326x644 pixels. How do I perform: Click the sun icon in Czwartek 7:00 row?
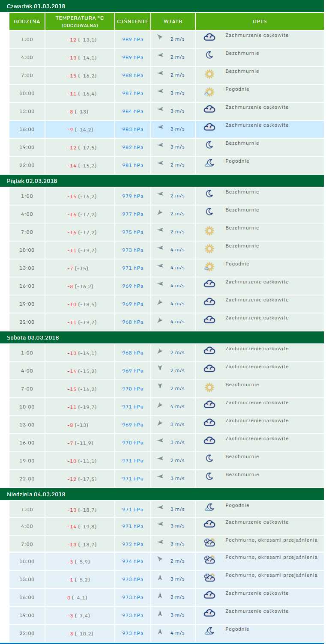click(x=209, y=74)
